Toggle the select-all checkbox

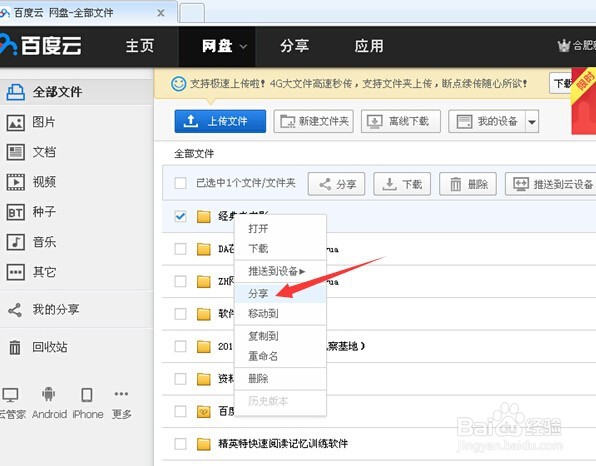tap(180, 183)
